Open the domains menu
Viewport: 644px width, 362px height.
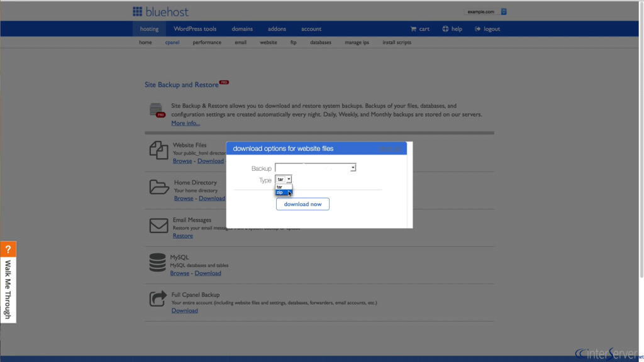pos(242,28)
